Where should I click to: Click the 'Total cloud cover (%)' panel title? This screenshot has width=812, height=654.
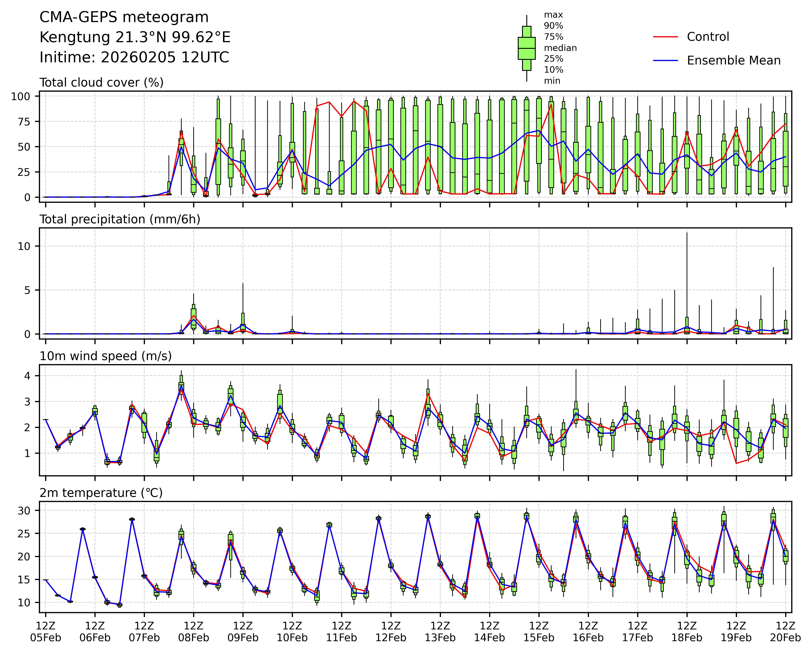click(101, 82)
